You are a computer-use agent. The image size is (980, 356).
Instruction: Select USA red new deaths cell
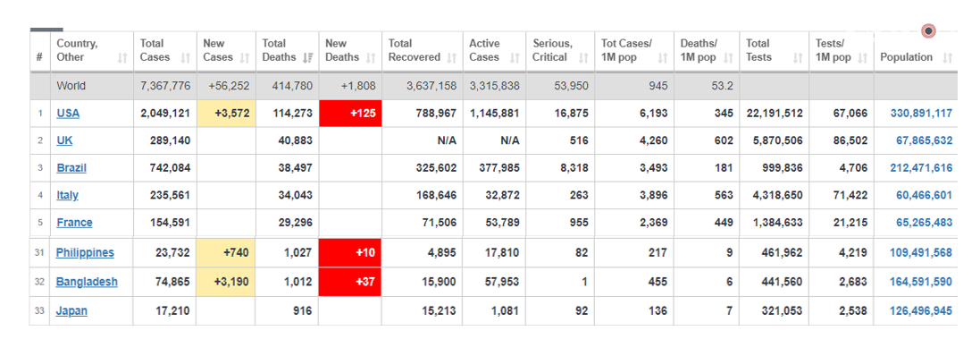tap(350, 114)
